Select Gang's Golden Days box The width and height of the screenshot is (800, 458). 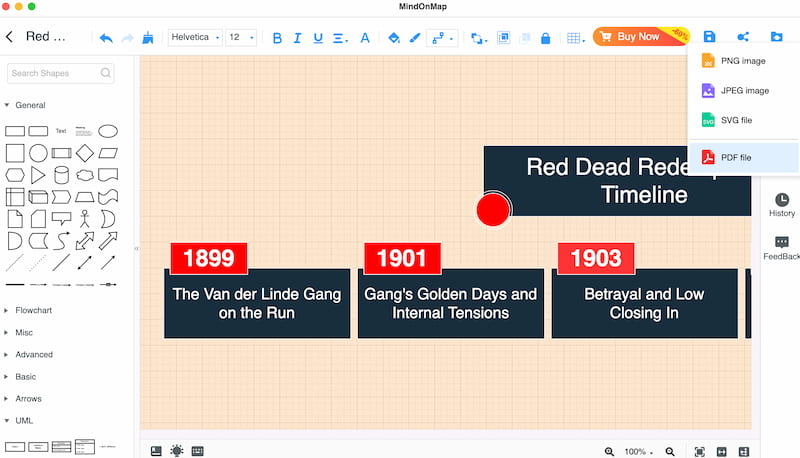(451, 303)
